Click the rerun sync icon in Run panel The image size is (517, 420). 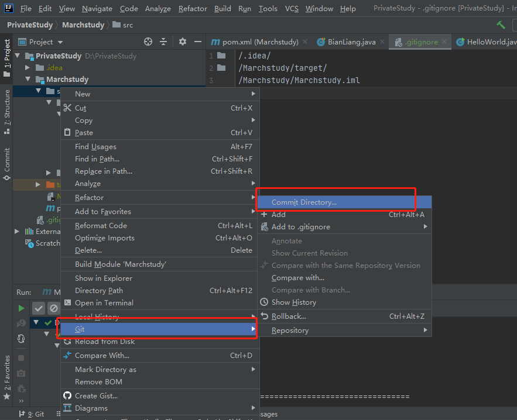tap(21, 339)
